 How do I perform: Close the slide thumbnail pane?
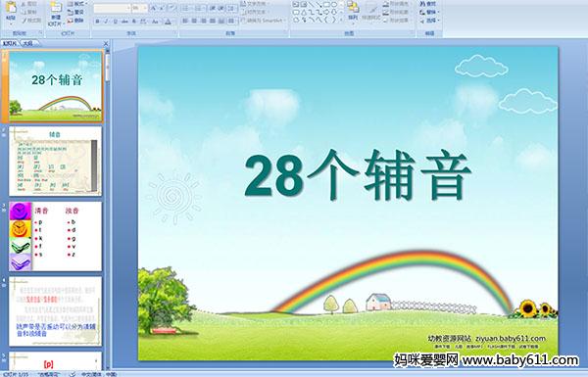[106, 43]
